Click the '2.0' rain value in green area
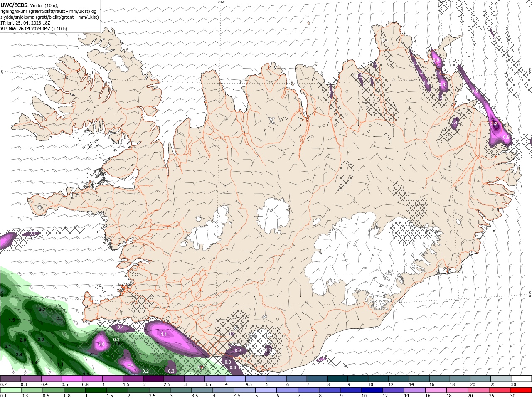 pos(23,340)
